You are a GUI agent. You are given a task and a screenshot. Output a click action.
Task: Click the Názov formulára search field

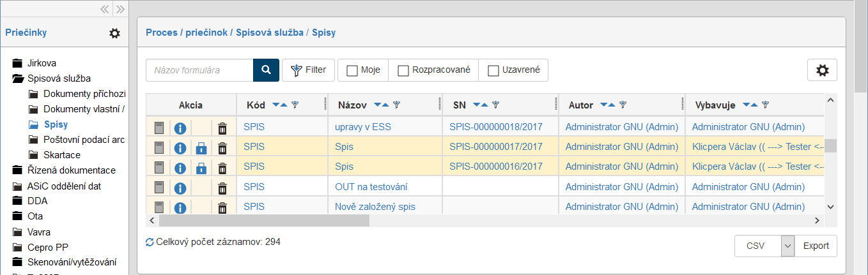pos(199,70)
